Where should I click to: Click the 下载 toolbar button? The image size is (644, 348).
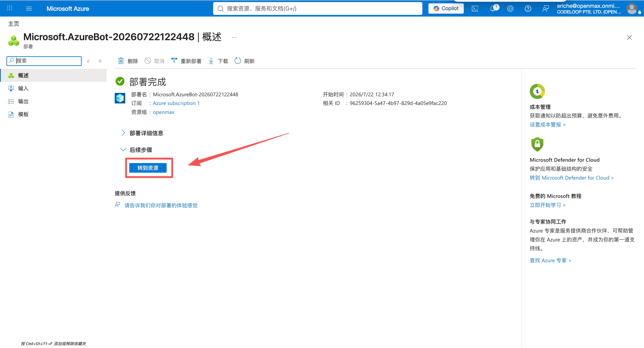(218, 61)
